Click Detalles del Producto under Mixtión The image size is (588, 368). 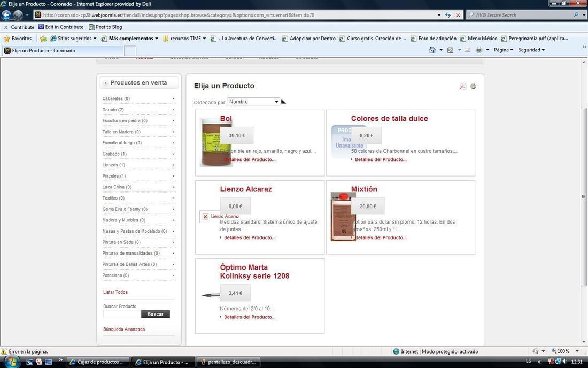pyautogui.click(x=381, y=238)
